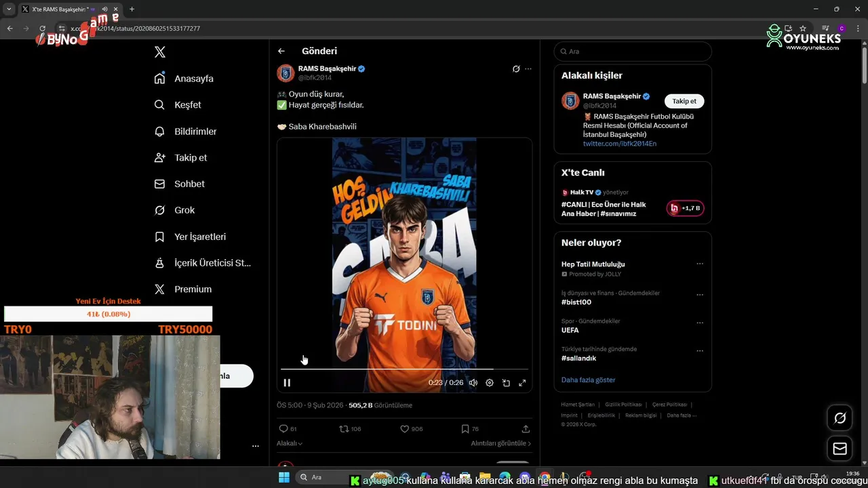Click Premium X icon in sidebar
The image size is (868, 488).
click(159, 289)
